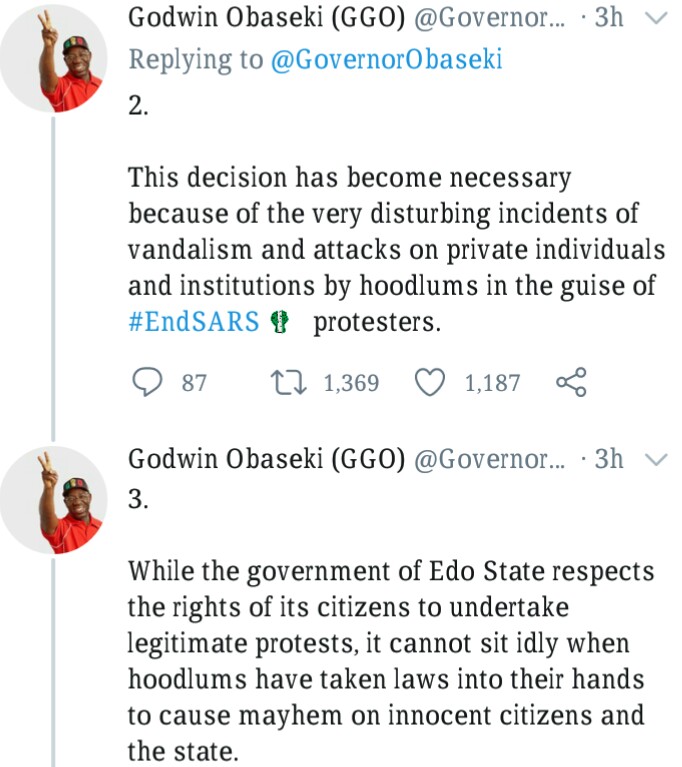
Task: Tap the share icon under the tweet
Action: tap(569, 382)
